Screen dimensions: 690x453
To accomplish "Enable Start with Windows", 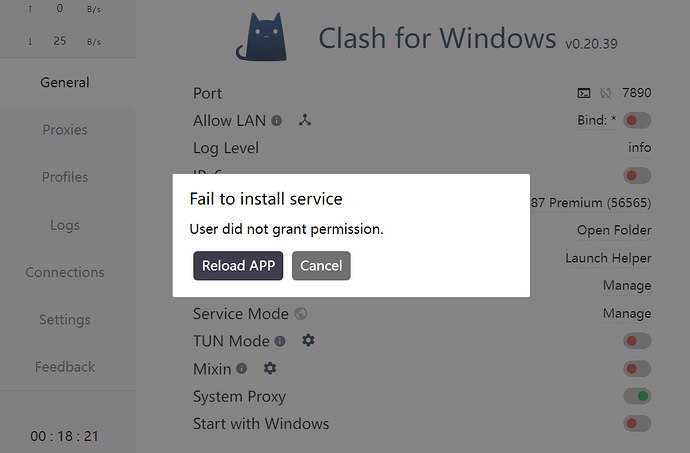I will 636,424.
